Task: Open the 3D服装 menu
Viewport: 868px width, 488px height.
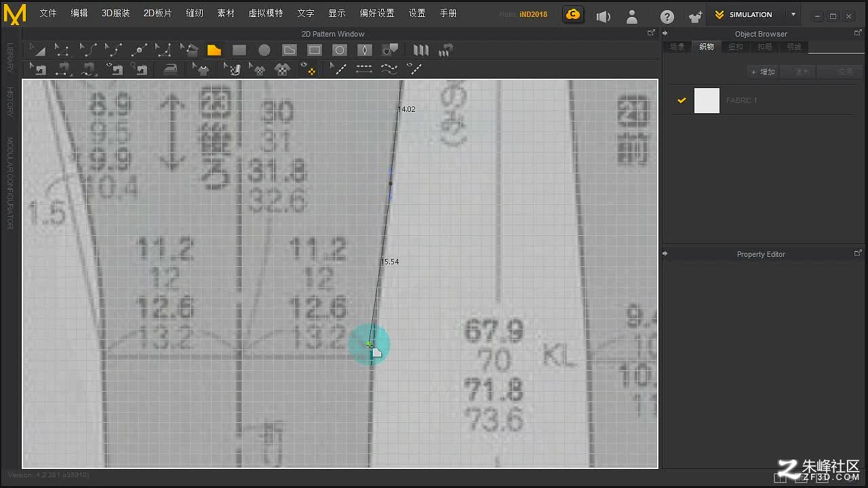Action: 116,13
